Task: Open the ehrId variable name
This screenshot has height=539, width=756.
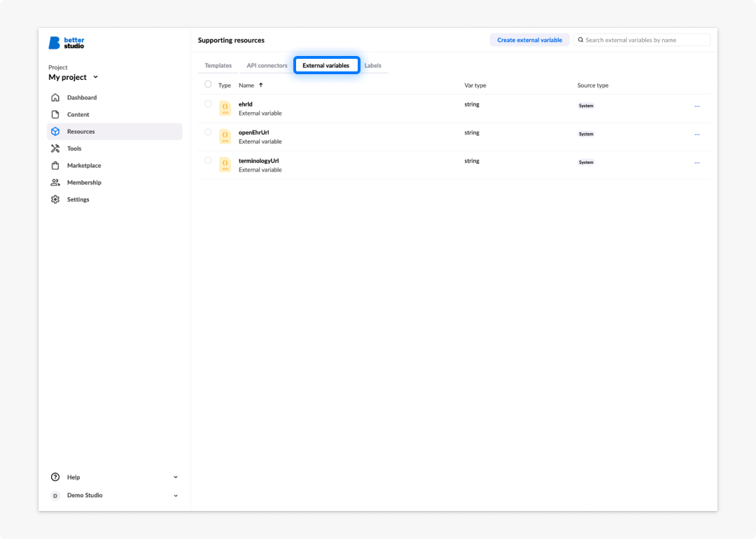Action: pos(246,104)
